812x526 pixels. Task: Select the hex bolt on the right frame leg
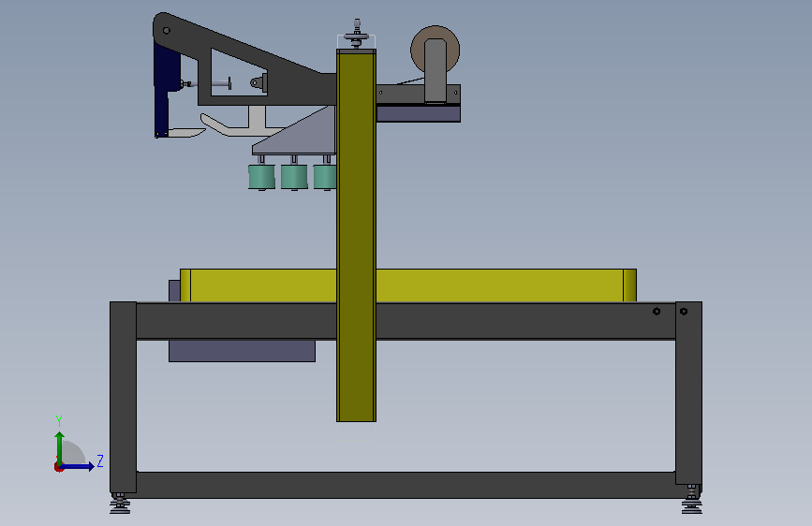[684, 311]
